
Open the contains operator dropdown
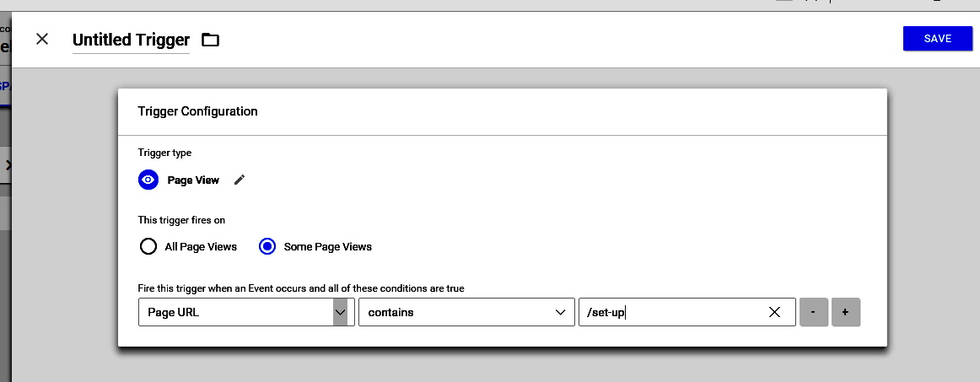pyautogui.click(x=465, y=312)
